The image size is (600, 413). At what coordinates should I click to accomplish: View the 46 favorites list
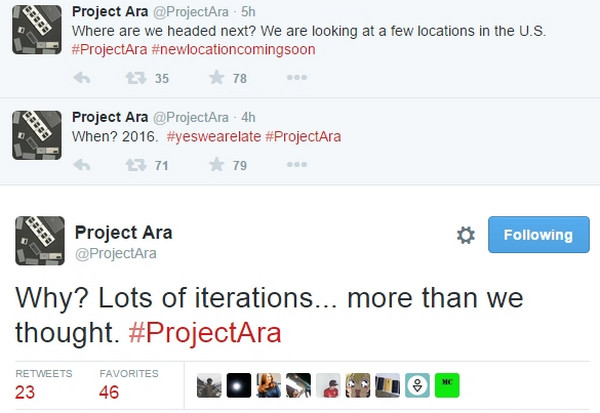coord(109,392)
